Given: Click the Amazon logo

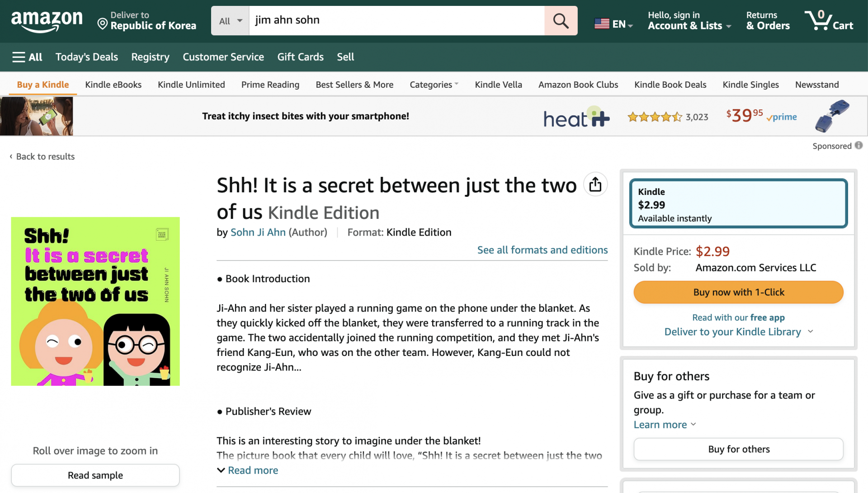Looking at the screenshot, I should pyautogui.click(x=47, y=21).
